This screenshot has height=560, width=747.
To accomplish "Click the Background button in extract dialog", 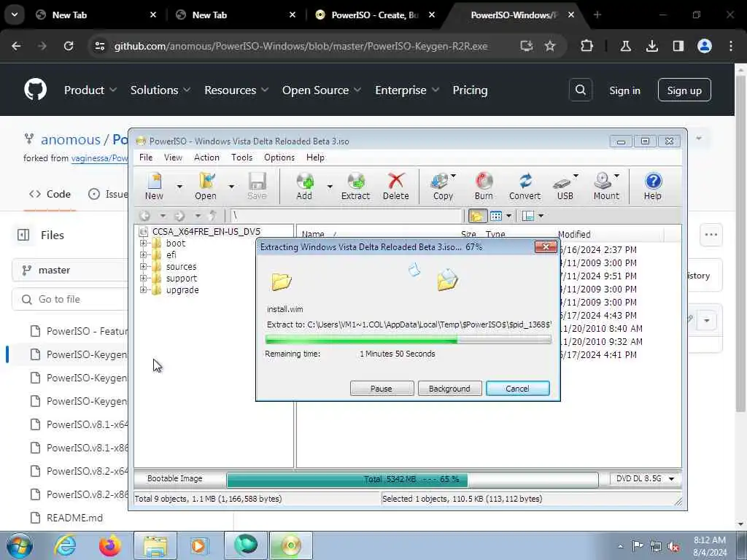I will (449, 389).
